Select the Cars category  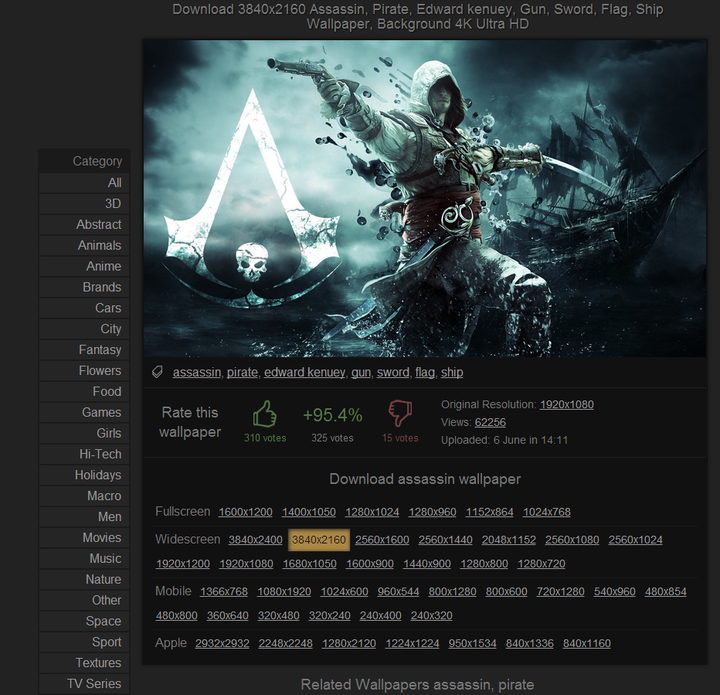click(84, 308)
